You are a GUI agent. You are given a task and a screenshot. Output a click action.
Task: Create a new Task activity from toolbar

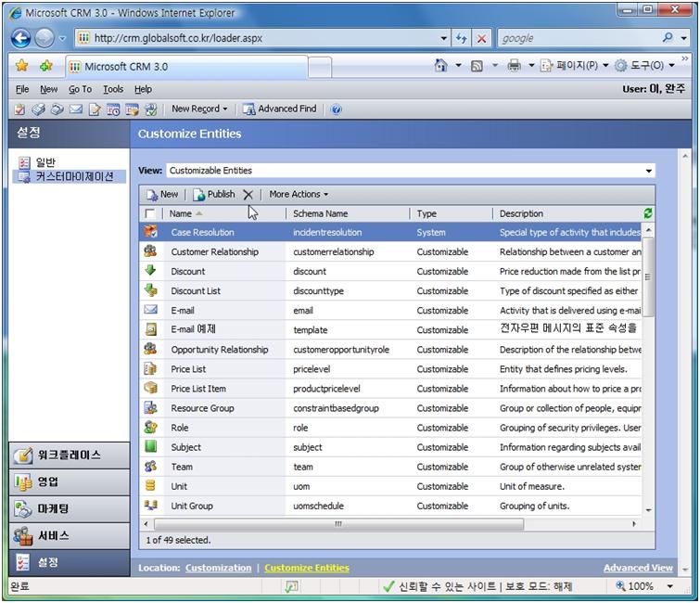point(19,109)
